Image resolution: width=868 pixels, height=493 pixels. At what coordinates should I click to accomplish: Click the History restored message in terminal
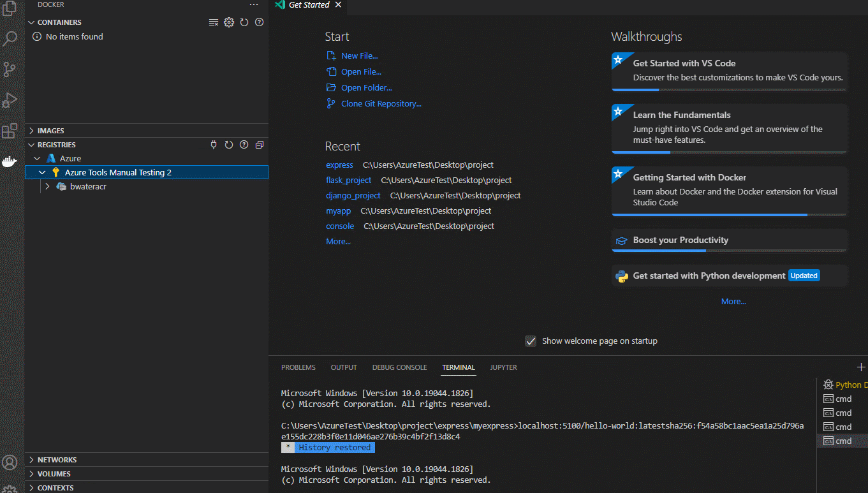[x=334, y=448]
